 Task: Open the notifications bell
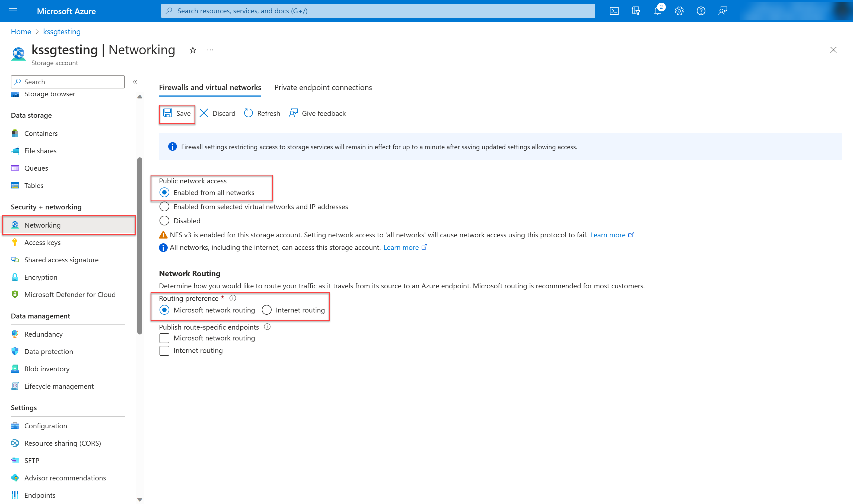click(657, 11)
